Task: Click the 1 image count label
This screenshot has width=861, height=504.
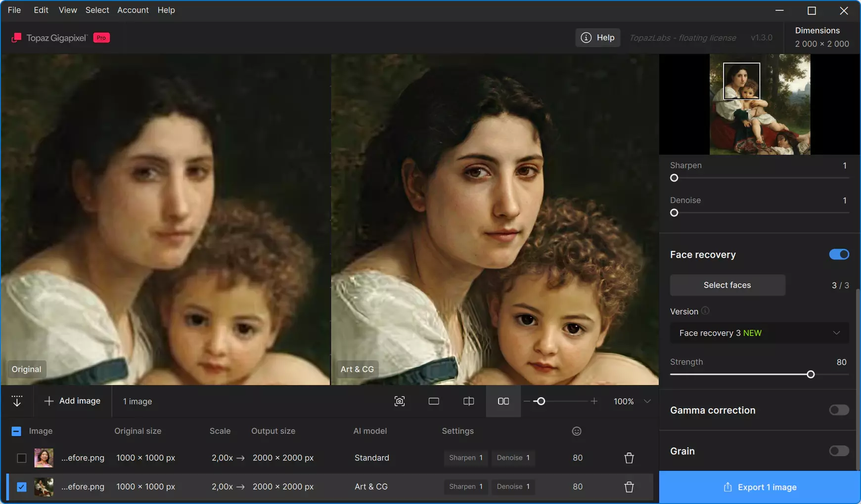Action: [x=137, y=401]
